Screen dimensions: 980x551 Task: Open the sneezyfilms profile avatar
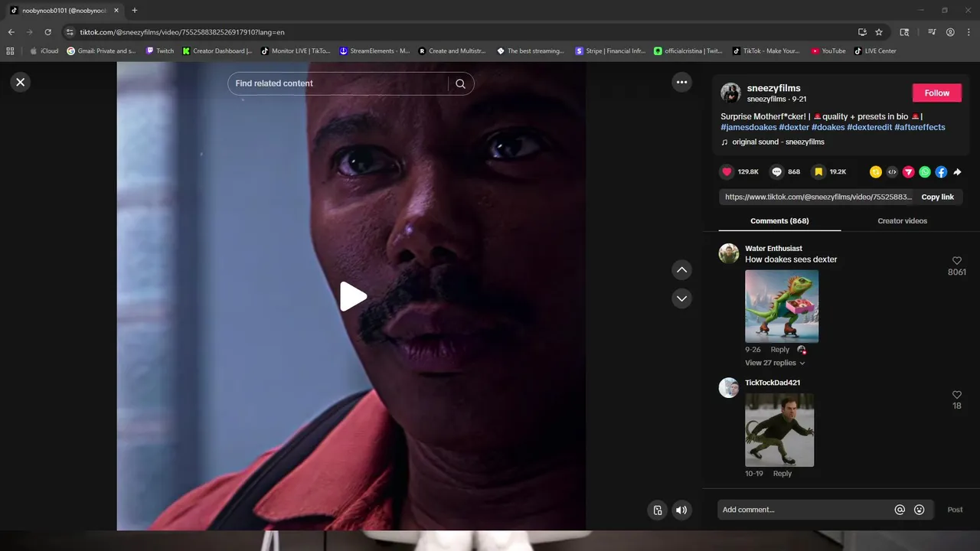click(x=730, y=93)
